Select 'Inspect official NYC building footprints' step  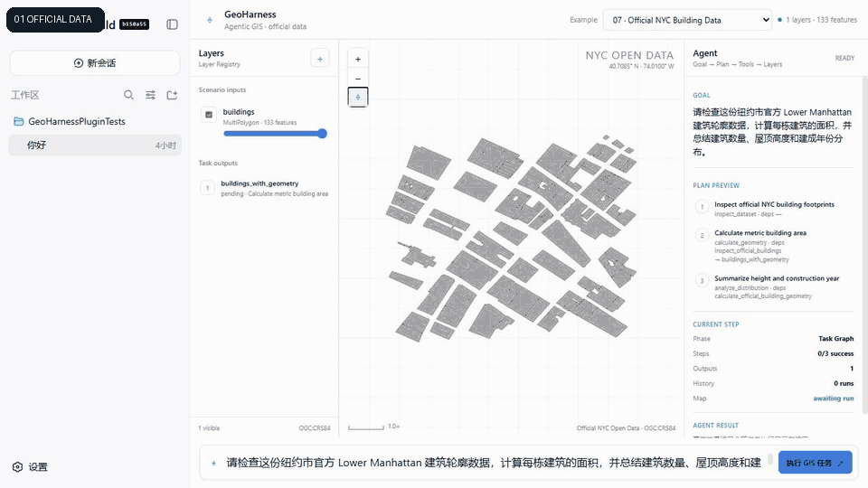click(x=774, y=205)
